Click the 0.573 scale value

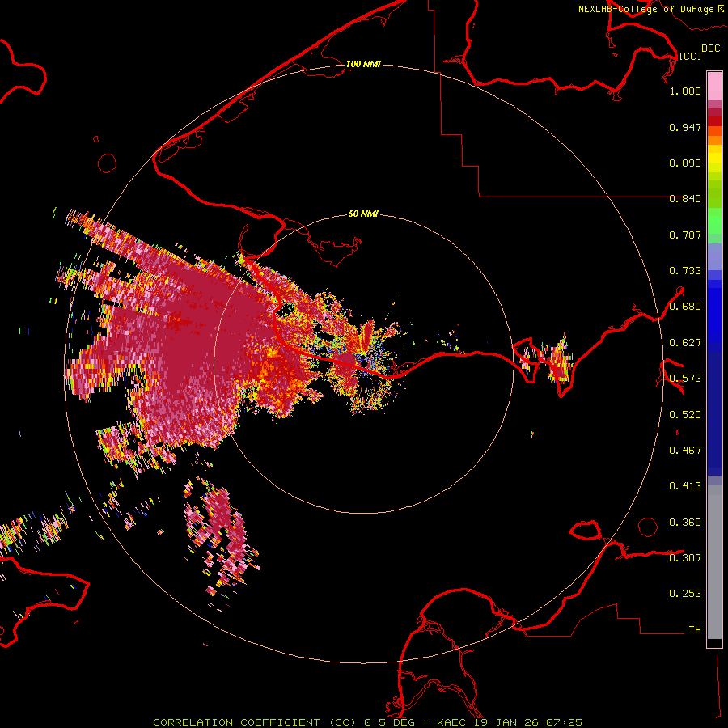[685, 379]
